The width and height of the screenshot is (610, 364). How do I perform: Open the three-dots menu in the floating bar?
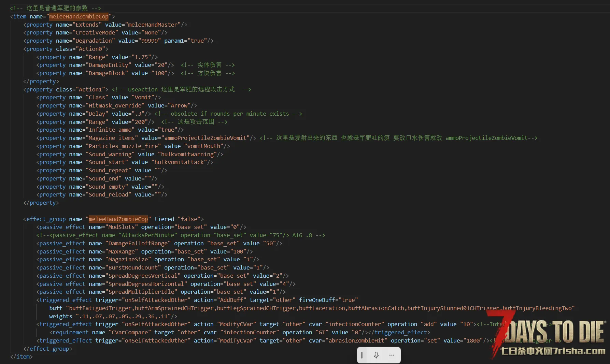tap(392, 355)
